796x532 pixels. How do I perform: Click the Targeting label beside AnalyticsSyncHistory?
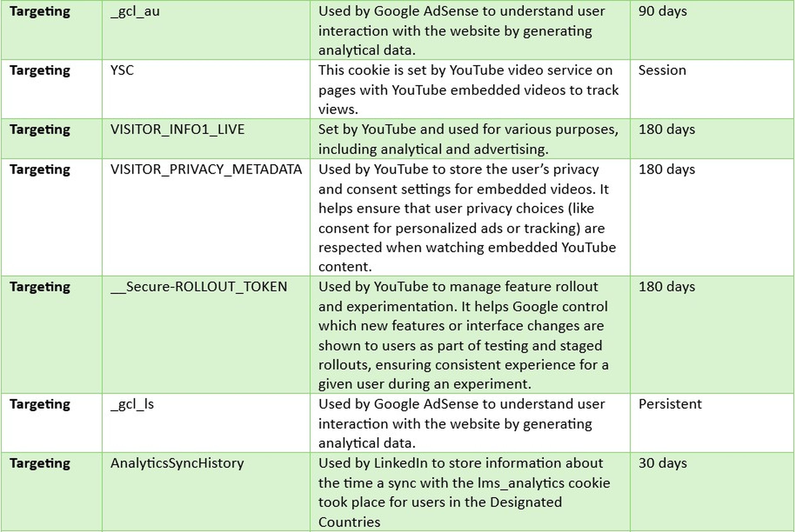(x=40, y=463)
